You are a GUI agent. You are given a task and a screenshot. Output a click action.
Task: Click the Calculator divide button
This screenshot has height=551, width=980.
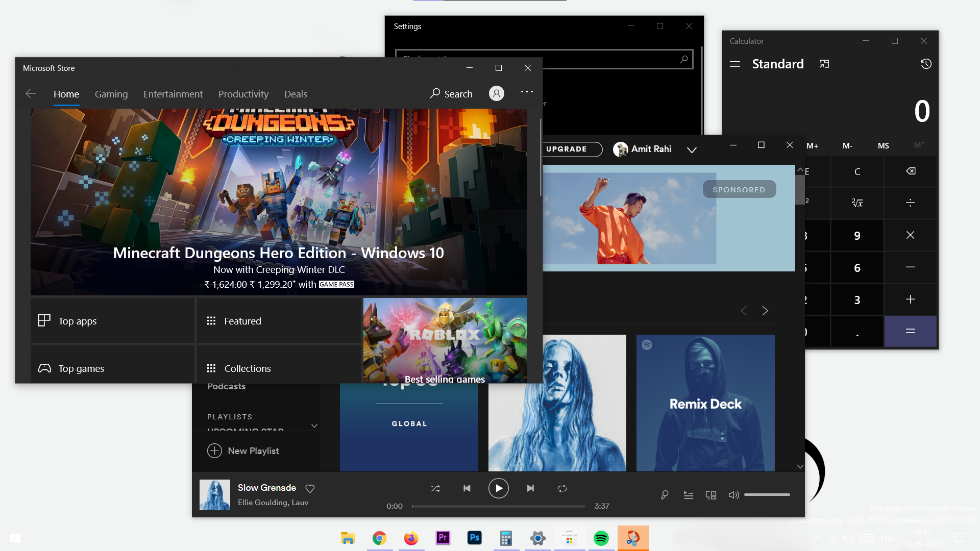(910, 203)
